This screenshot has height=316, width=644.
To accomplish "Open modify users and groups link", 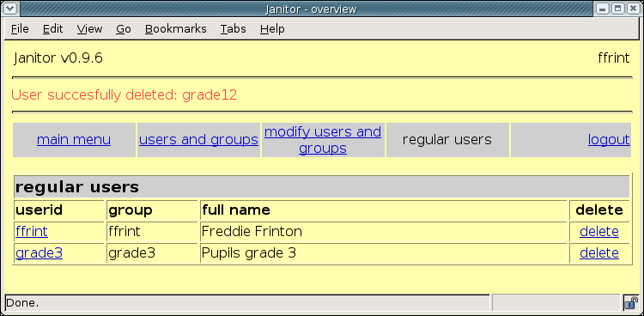I will tap(323, 140).
